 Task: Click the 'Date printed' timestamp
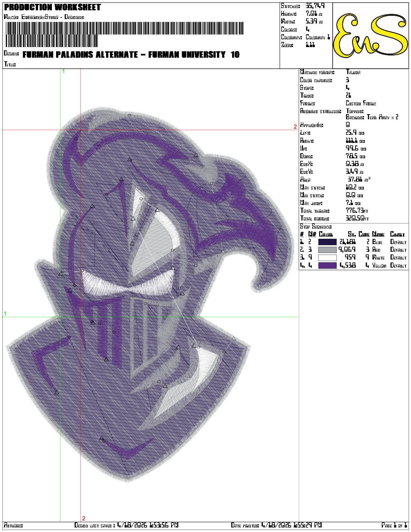[291, 525]
